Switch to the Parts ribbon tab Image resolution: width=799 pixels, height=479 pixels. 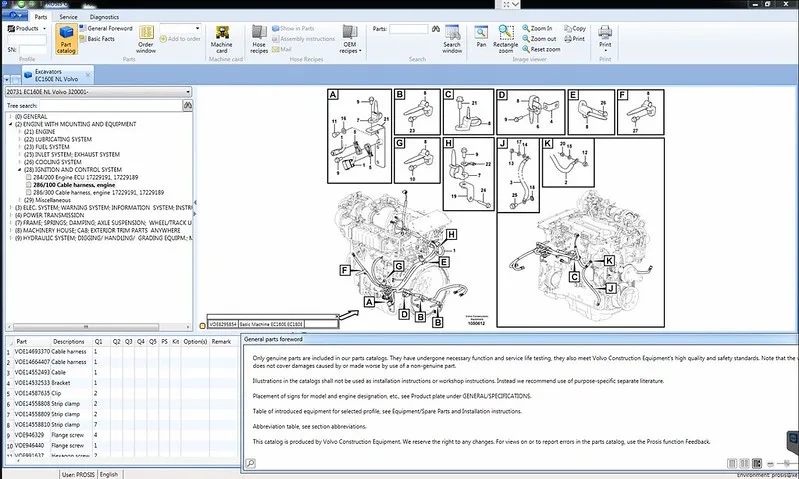pyautogui.click(x=41, y=17)
